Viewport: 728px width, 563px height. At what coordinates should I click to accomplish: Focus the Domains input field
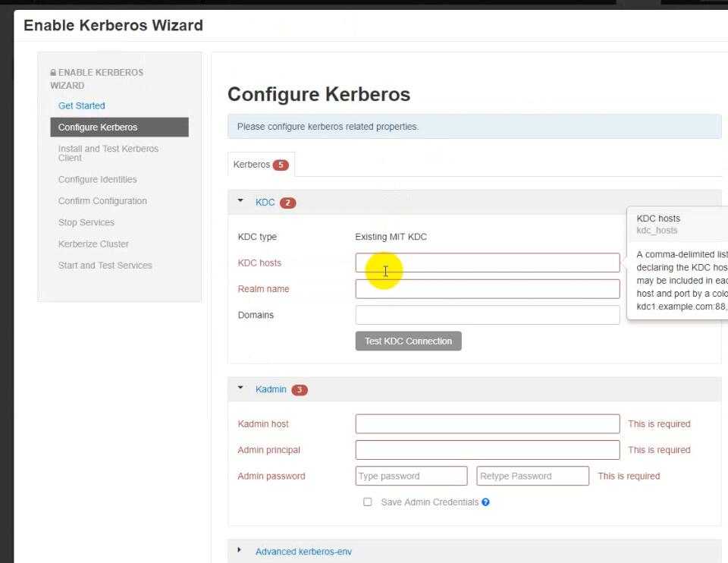point(488,315)
